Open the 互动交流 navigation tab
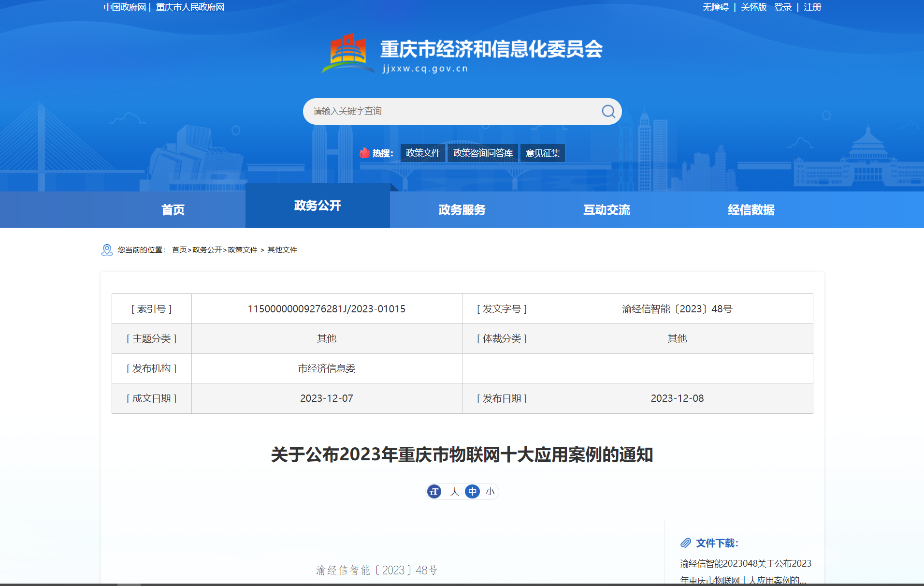 pyautogui.click(x=606, y=210)
